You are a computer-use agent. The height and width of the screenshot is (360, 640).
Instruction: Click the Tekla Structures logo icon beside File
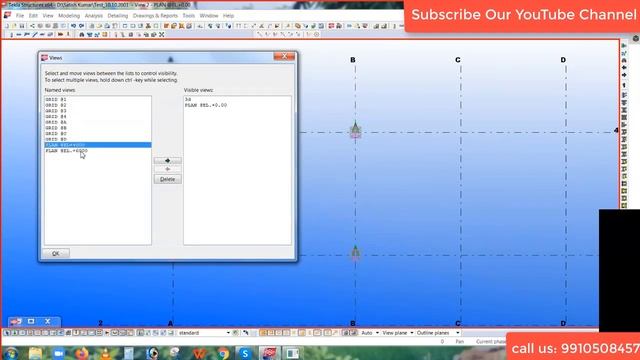pos(7,16)
